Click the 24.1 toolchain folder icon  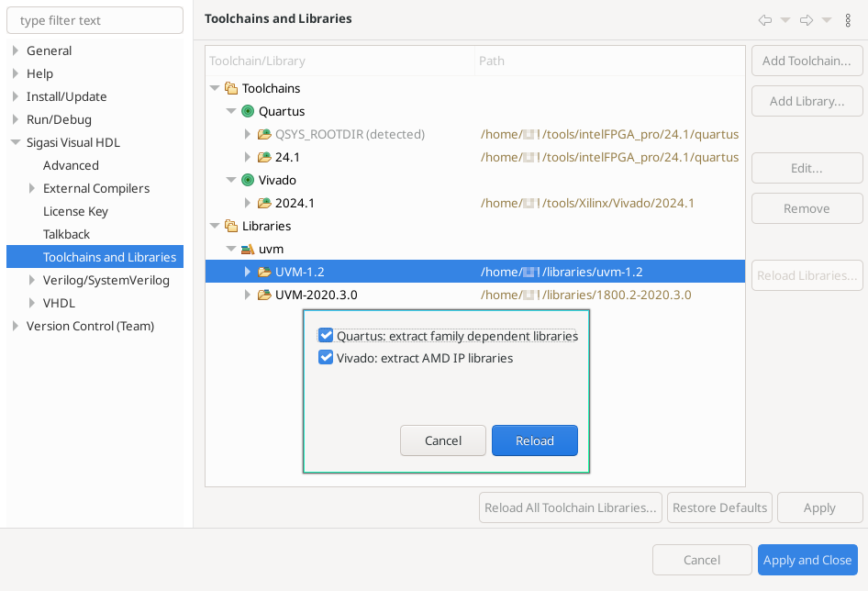pos(264,157)
